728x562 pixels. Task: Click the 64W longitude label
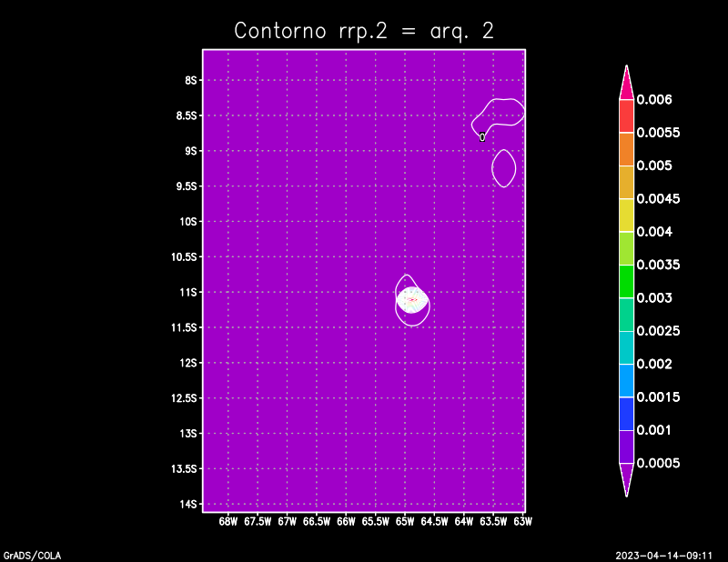click(464, 522)
